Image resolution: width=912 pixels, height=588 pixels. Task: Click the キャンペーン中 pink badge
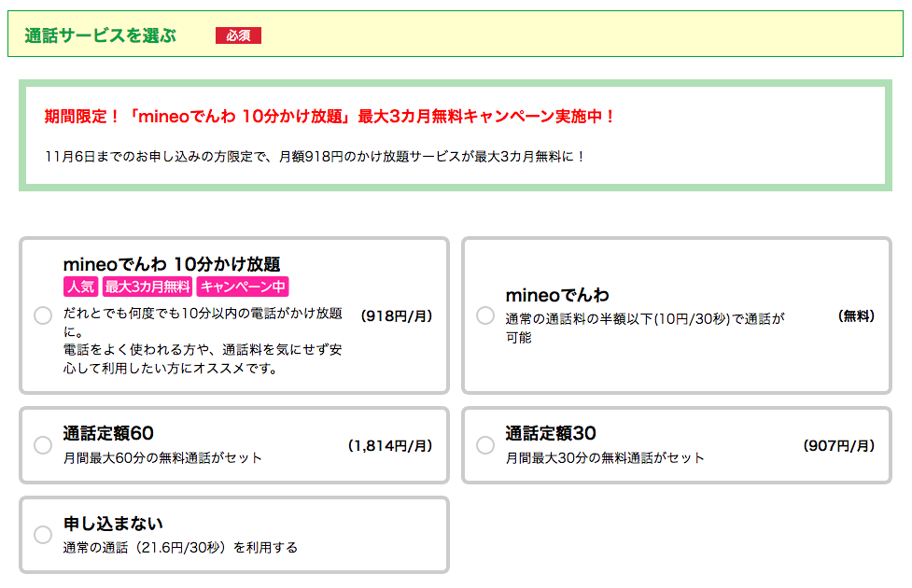243,287
